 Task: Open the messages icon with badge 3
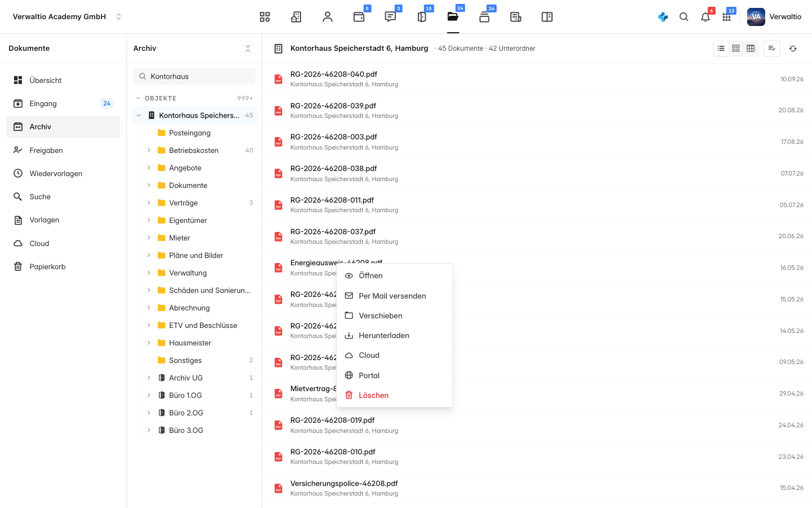tap(390, 17)
